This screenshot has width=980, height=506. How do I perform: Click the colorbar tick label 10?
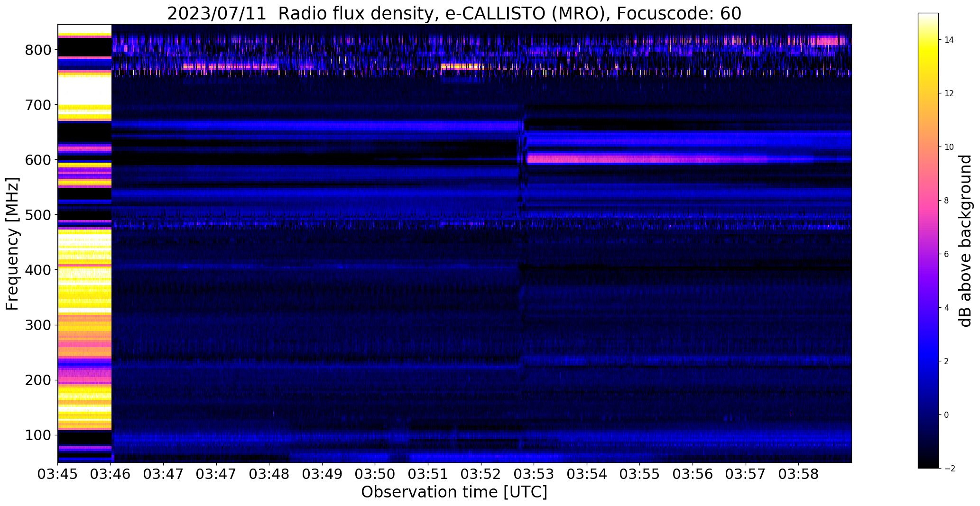click(949, 147)
